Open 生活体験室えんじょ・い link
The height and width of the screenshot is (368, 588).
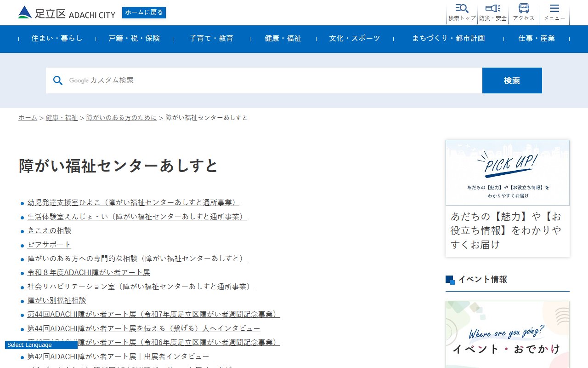[x=137, y=217]
